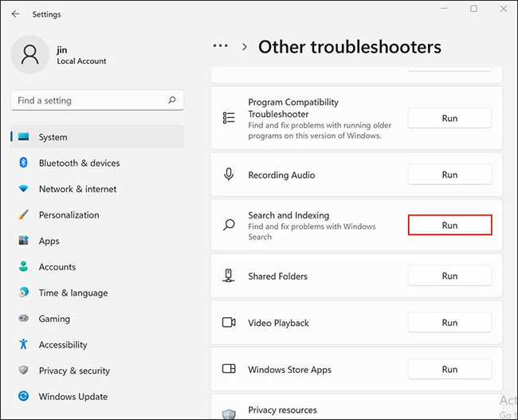Go back with the Settings back arrow
Image resolution: width=518 pixels, height=420 pixels.
coord(15,14)
